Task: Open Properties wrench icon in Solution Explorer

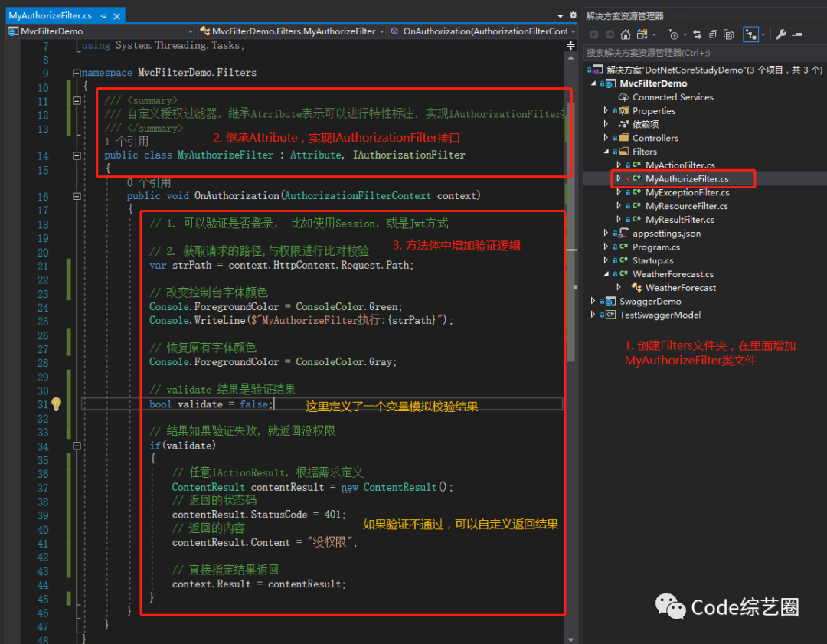Action: point(781,34)
